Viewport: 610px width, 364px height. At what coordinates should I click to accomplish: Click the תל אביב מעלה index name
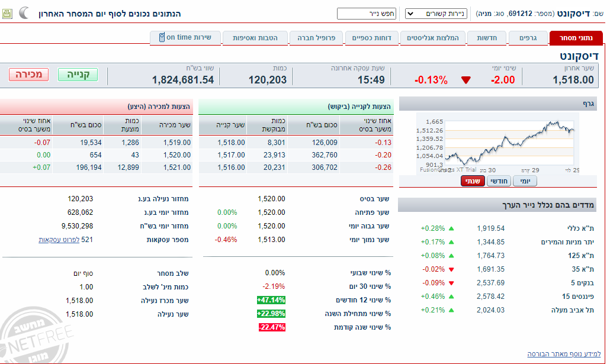tap(573, 310)
